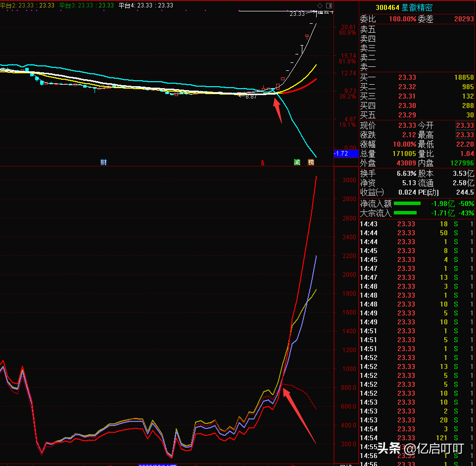The height and width of the screenshot is (466, 476).
Task: Select the 14:54 trade with volume 121
Action: pyautogui.click(x=417, y=438)
